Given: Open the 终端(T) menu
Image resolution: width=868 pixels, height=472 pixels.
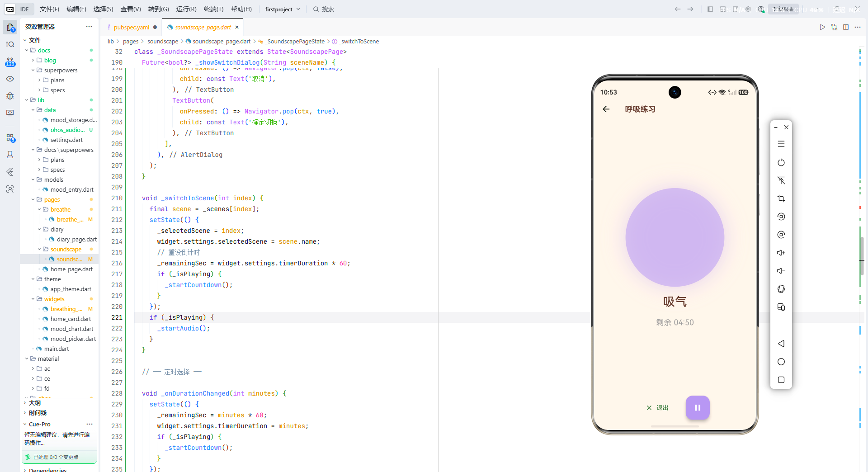Looking at the screenshot, I should 213,9.
